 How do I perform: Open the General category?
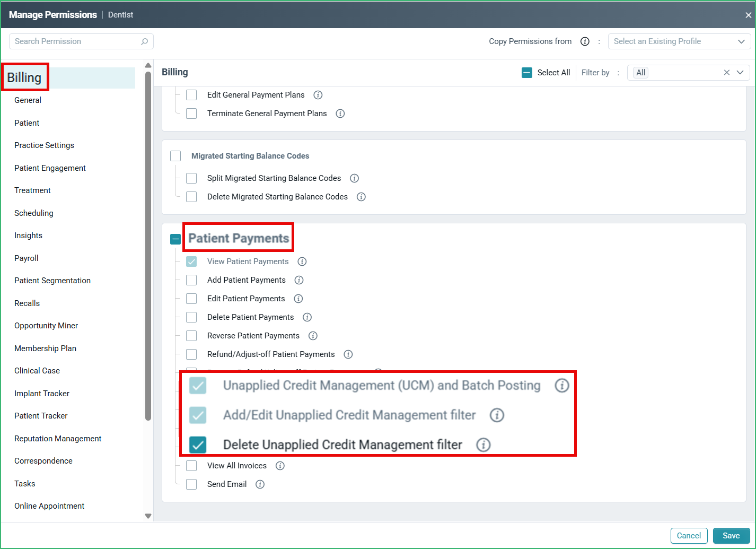28,100
